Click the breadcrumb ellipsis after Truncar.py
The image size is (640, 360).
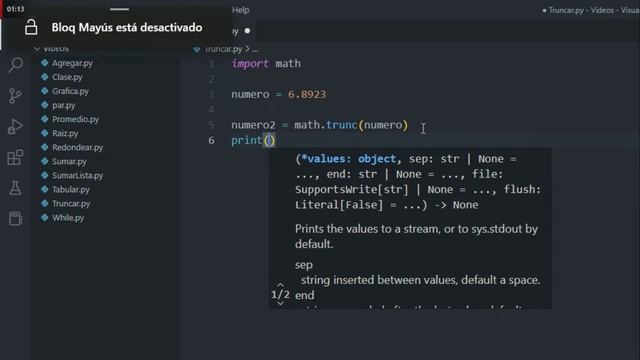[255, 50]
